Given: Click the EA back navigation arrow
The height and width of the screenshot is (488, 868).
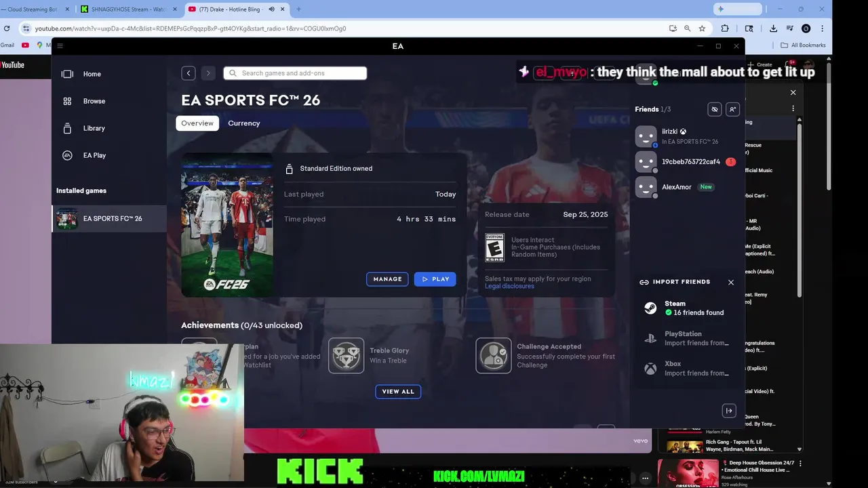Looking at the screenshot, I should click(189, 73).
